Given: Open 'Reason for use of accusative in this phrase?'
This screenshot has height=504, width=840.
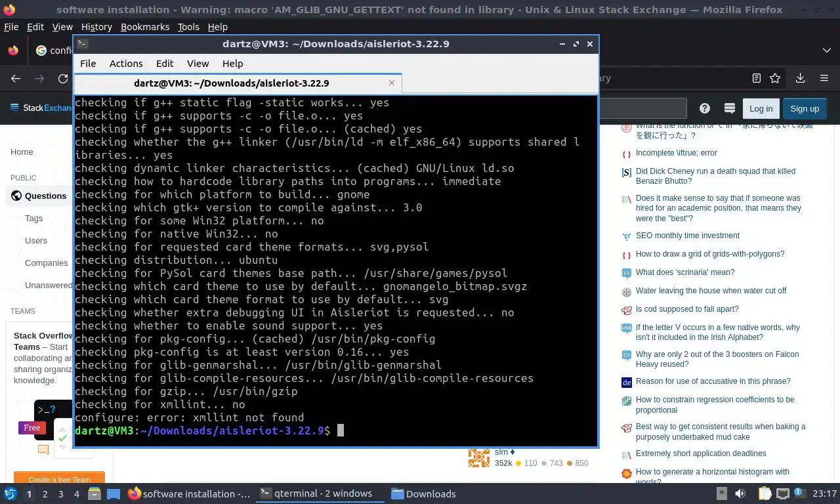Looking at the screenshot, I should point(713,381).
